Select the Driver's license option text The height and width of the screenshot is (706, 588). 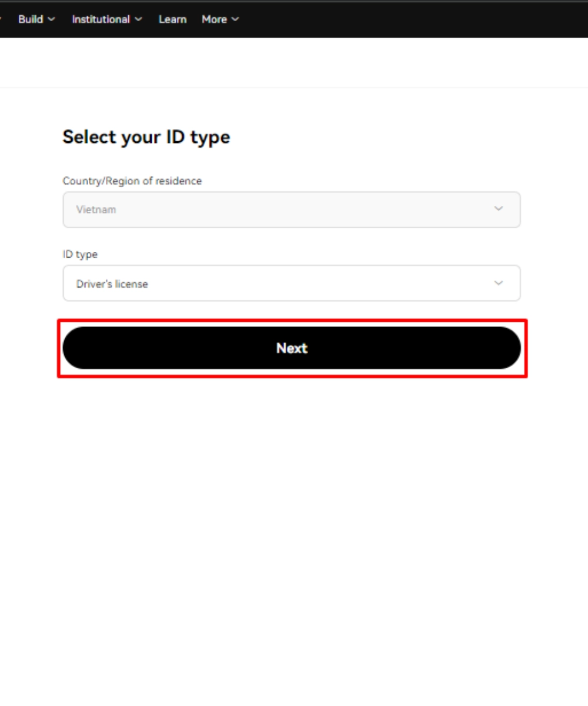112,284
